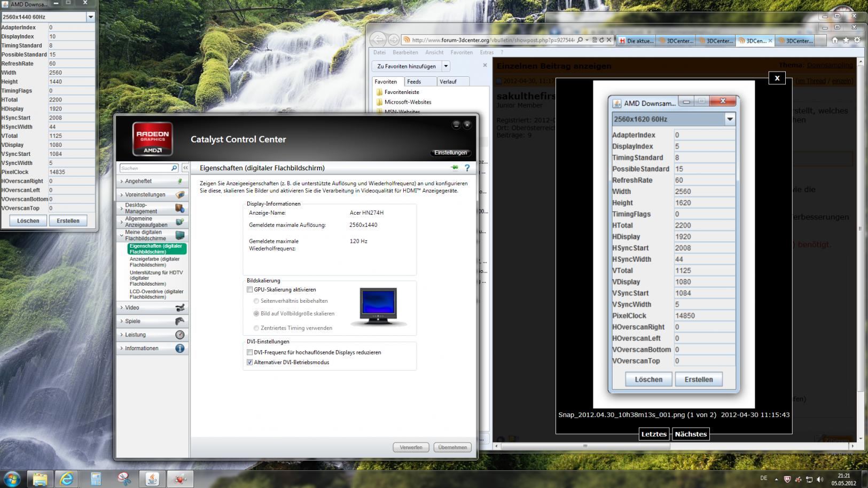Click Letztes below the image lightbox
868x488 pixels.
pyautogui.click(x=654, y=434)
